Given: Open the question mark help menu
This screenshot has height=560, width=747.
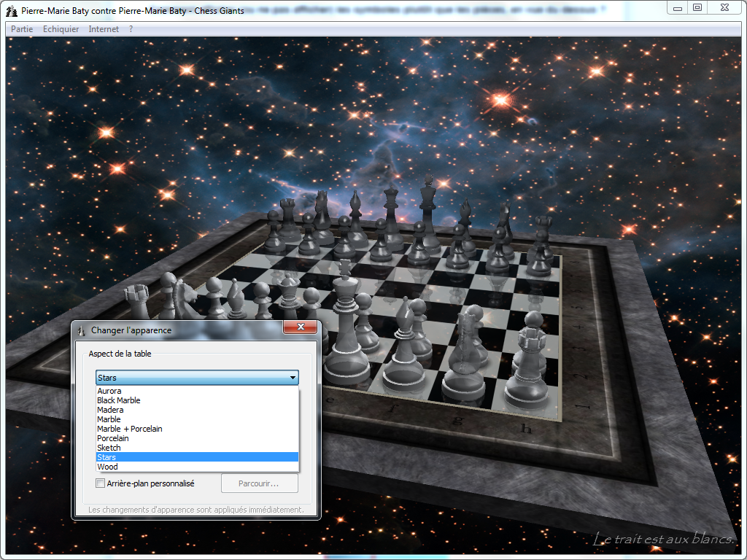Looking at the screenshot, I should (131, 29).
